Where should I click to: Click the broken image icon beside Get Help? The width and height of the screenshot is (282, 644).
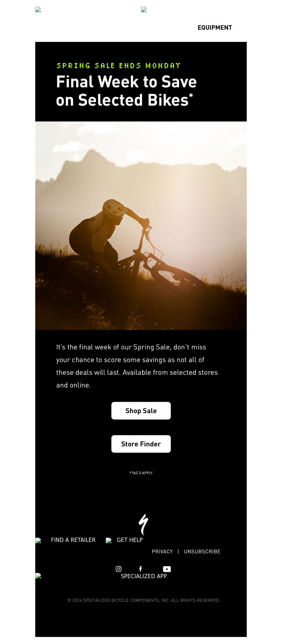109,540
